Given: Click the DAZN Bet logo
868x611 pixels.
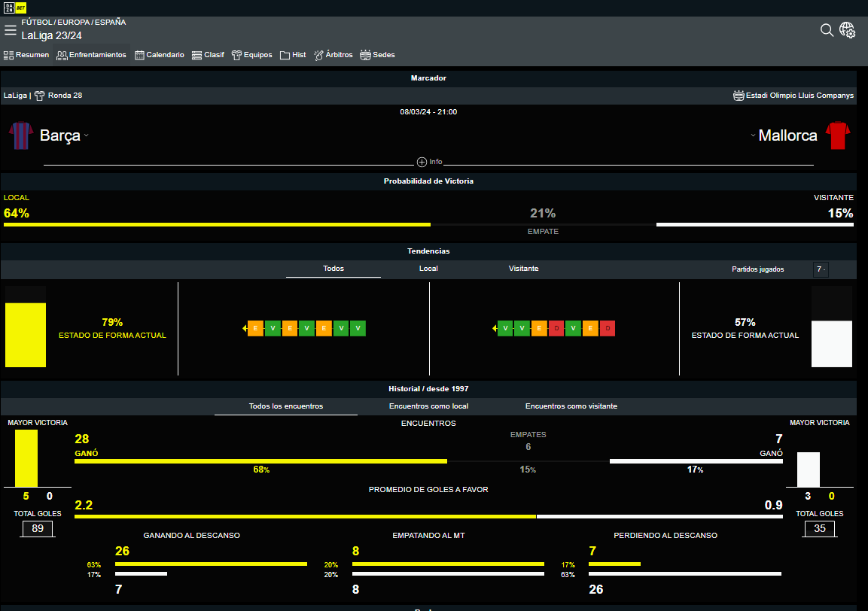Looking at the screenshot, I should (14, 8).
